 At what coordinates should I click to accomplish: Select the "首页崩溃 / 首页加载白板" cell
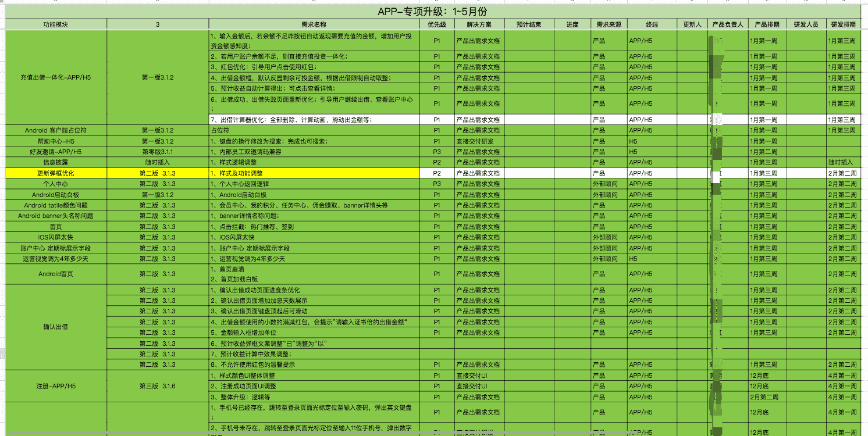(x=314, y=274)
